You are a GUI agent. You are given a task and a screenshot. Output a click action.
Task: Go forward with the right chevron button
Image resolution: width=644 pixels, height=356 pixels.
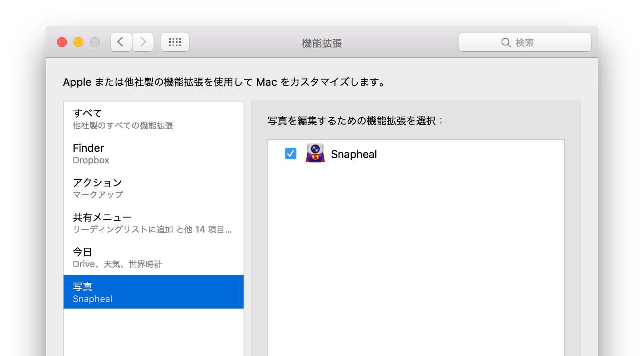[143, 42]
